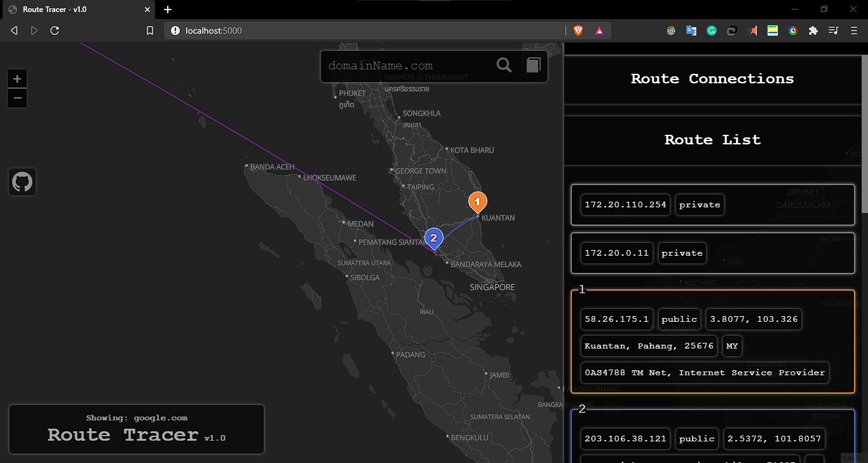Open Grammarly extension
The width and height of the screenshot is (868, 463).
[x=712, y=31]
